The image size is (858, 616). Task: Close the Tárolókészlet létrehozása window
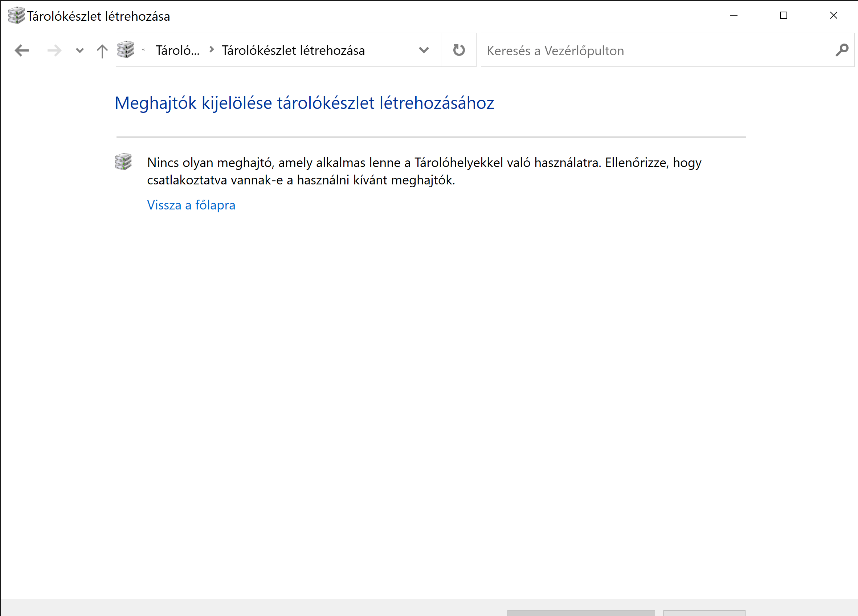tap(833, 16)
